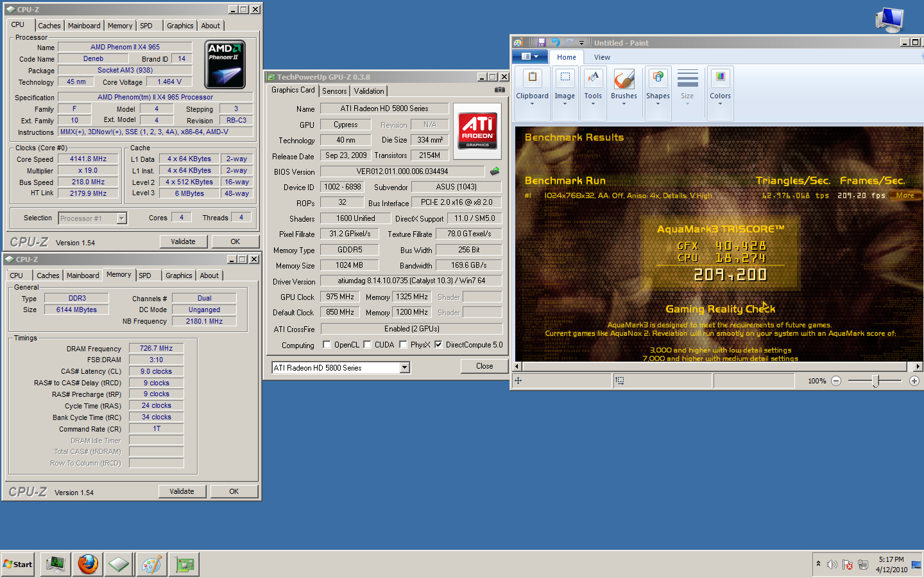Image resolution: width=924 pixels, height=578 pixels.
Task: Open the Graphics tab in bottom CPU-Z window
Action: pos(178,276)
